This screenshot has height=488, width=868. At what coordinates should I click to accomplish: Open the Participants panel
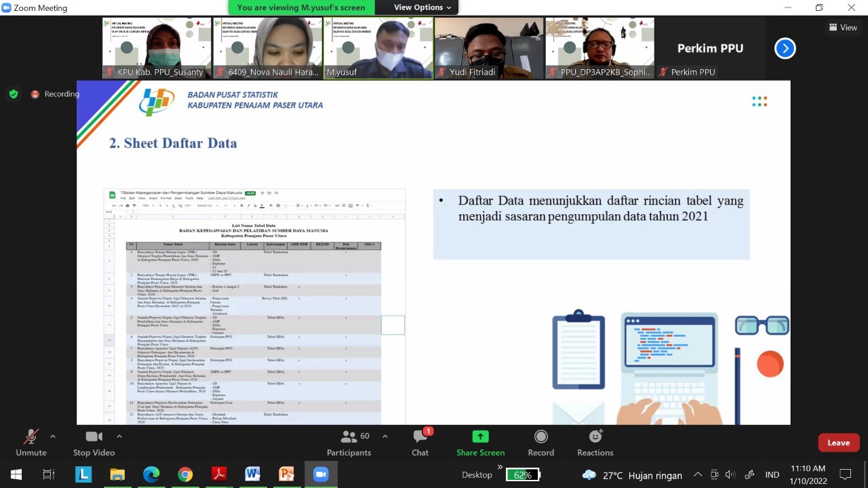[x=349, y=443]
